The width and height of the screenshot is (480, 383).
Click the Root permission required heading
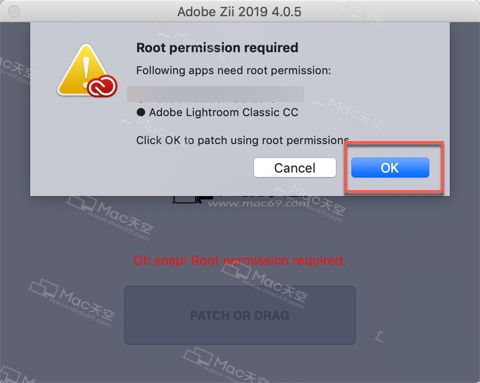pos(217,48)
